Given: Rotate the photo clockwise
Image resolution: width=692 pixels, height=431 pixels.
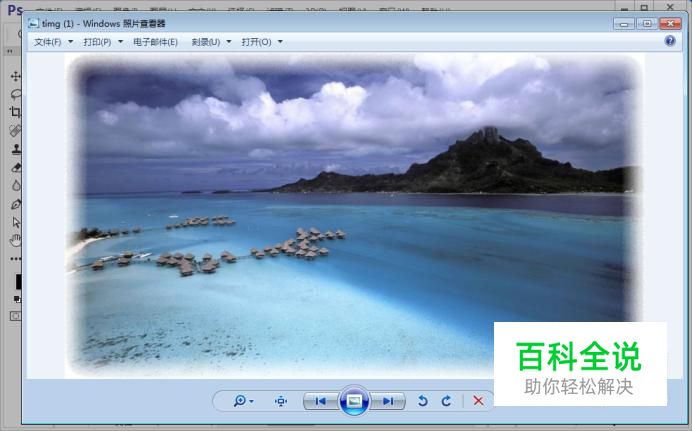Looking at the screenshot, I should pyautogui.click(x=447, y=401).
